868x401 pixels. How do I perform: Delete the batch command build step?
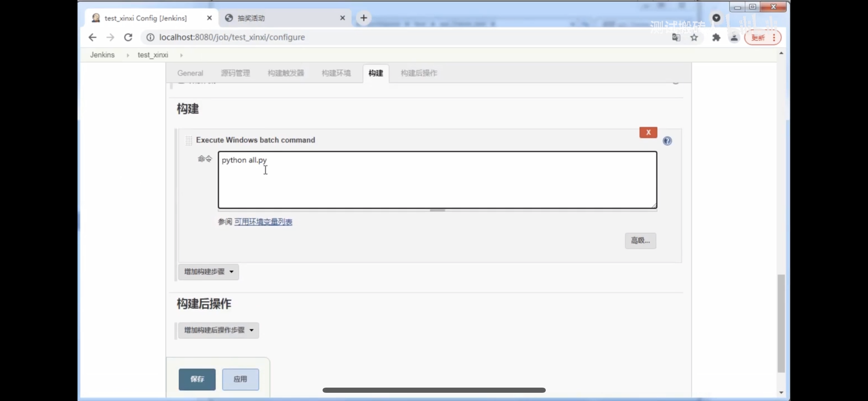tap(648, 132)
